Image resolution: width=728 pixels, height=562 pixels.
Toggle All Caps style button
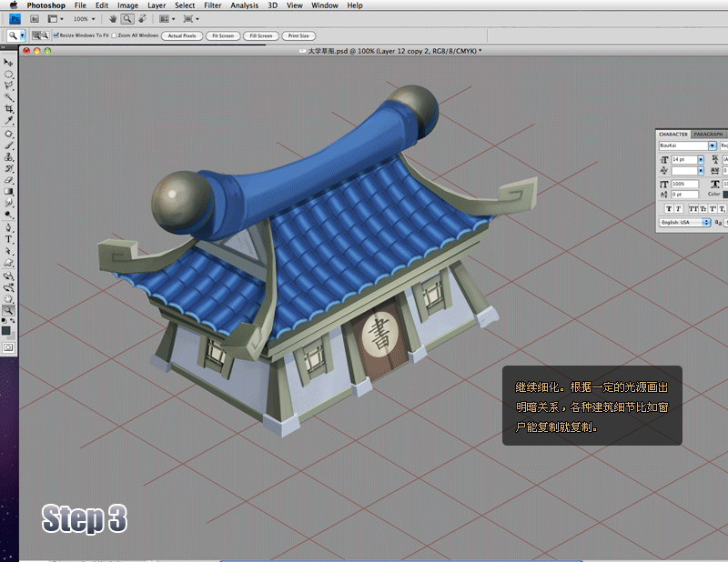(x=693, y=209)
